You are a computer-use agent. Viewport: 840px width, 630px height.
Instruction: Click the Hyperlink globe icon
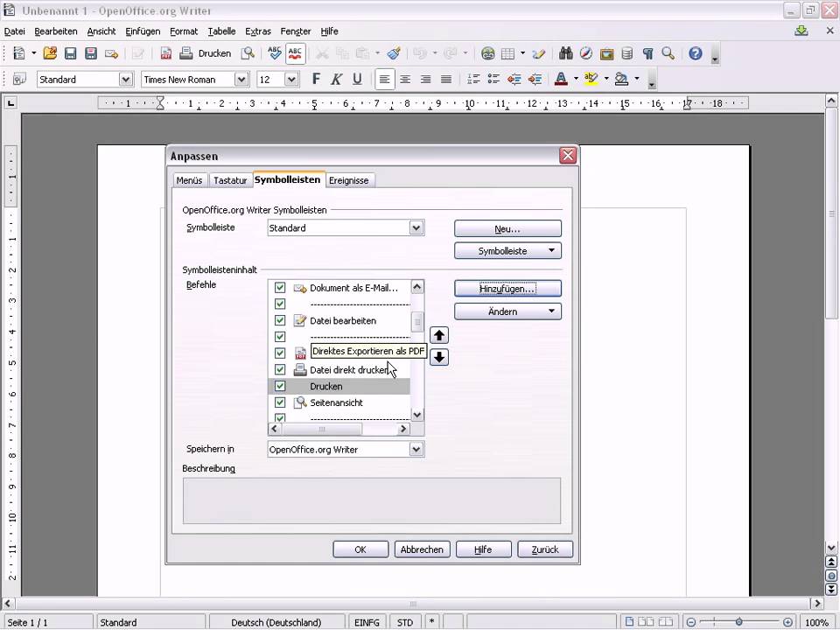click(x=487, y=53)
